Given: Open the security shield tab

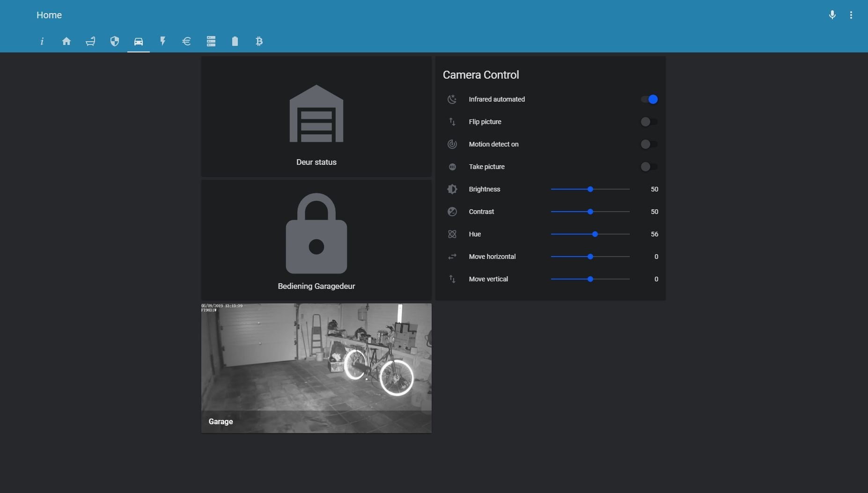Looking at the screenshot, I should pos(115,41).
